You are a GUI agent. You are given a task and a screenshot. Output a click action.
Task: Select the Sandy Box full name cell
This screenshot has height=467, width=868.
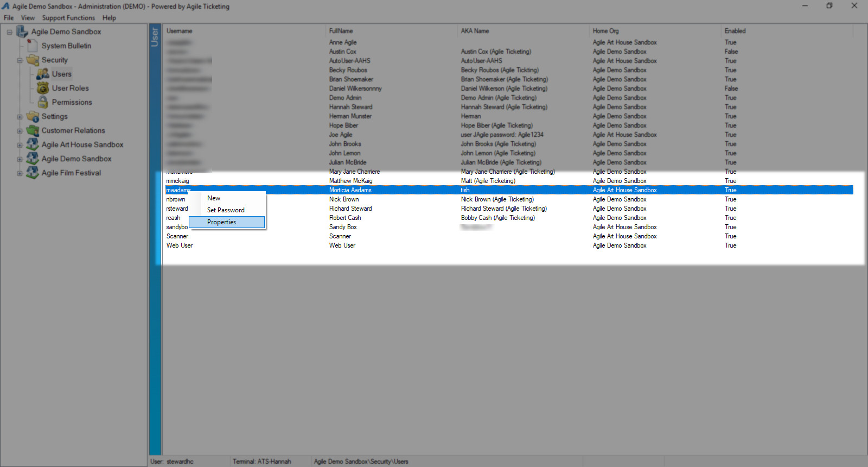343,227
